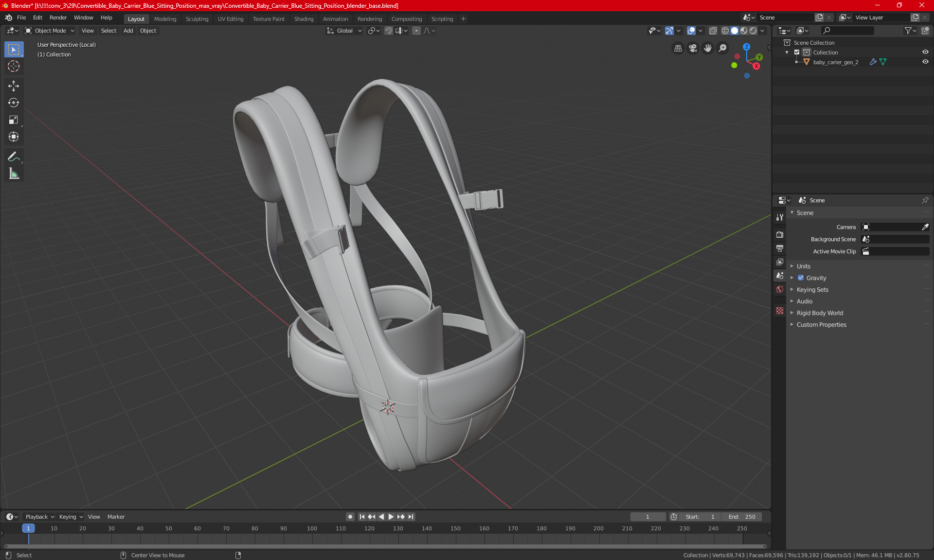934x560 pixels.
Task: Open the Global orientation dropdown
Action: (344, 31)
